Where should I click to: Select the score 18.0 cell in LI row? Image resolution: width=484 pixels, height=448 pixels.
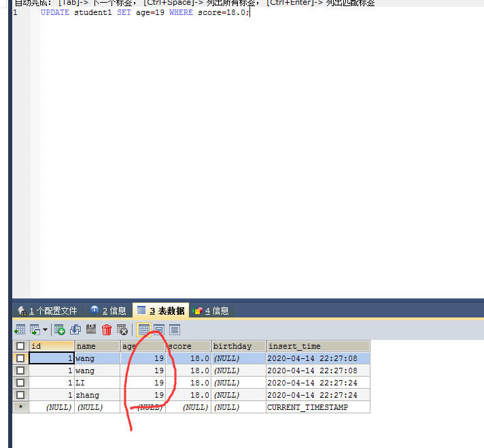(188, 383)
